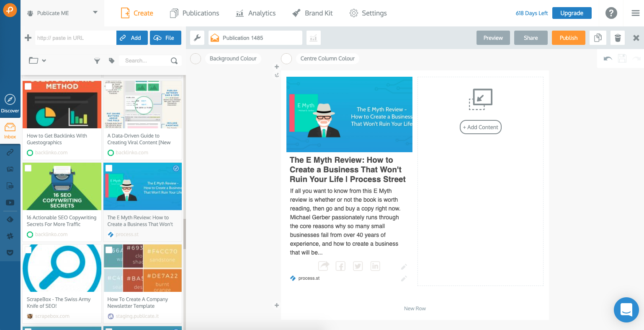Screen dimensions: 644x330
Task: Tick checkbox on Guestographics card
Action: tap(28, 86)
